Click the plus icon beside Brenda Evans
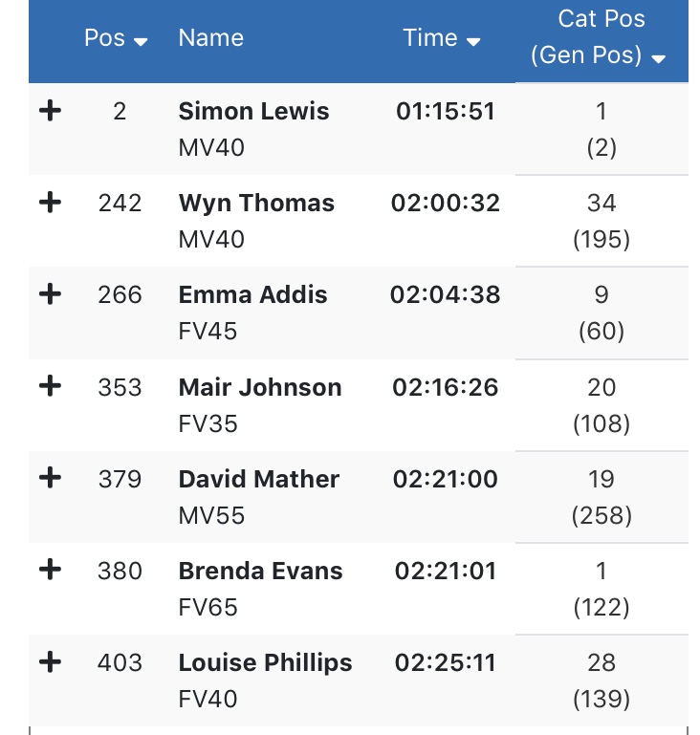 tap(50, 570)
